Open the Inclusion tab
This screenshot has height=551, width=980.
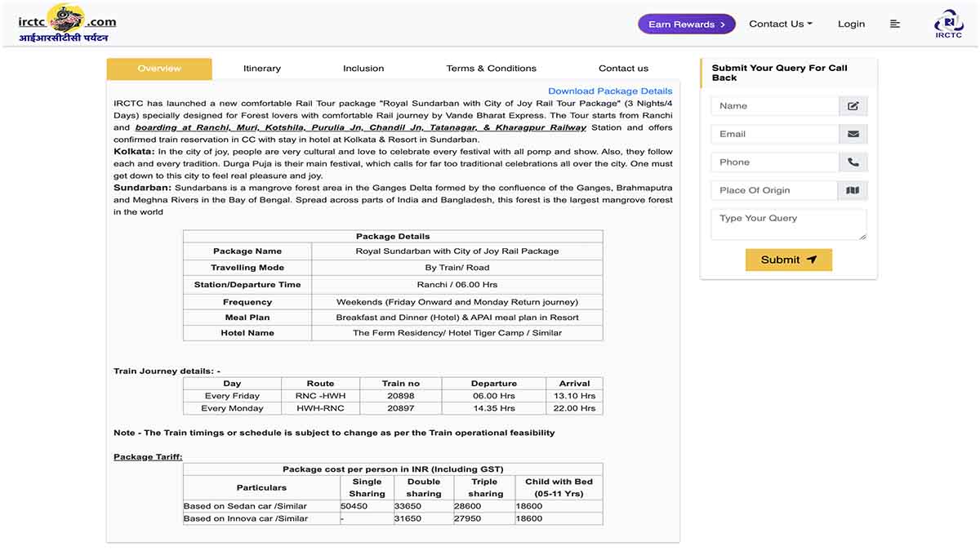[x=363, y=69]
